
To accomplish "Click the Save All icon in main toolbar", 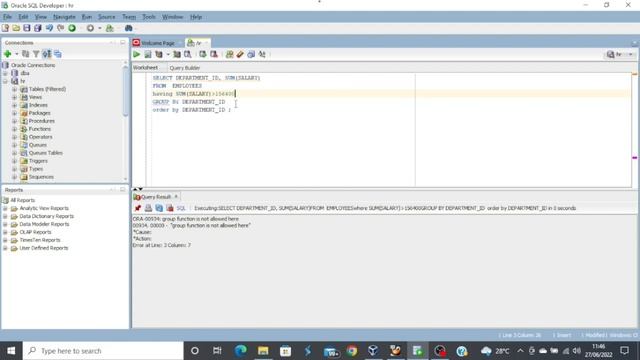I will tap(38, 28).
